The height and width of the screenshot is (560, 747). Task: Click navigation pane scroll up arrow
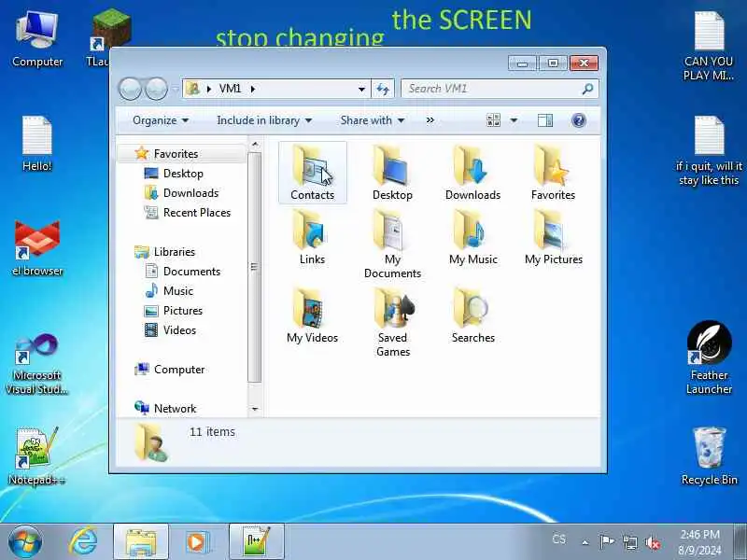255,144
